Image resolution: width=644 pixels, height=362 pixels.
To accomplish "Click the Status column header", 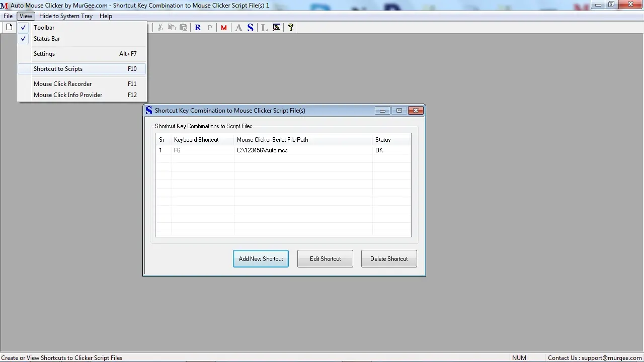I will [391, 140].
